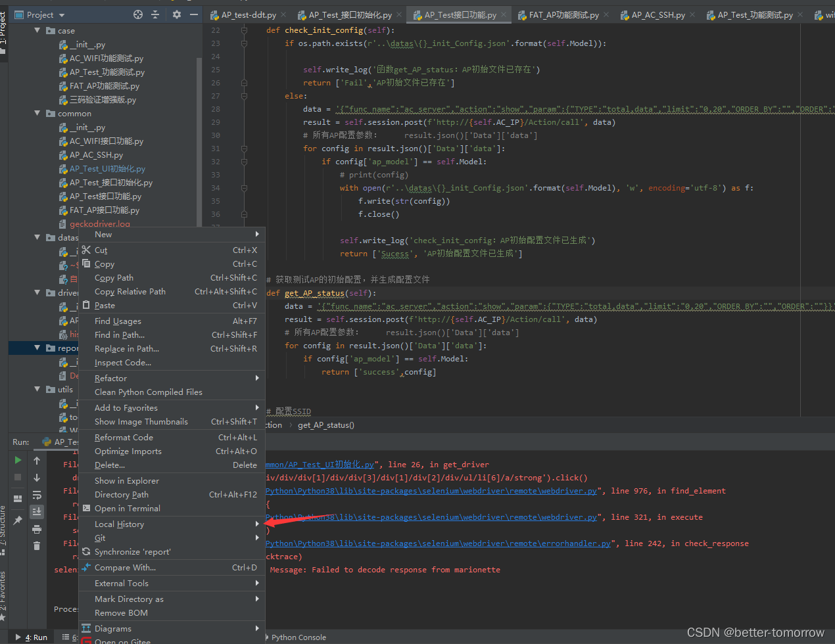Select Remove BOM
Screen dimensions: 835x644
click(x=172, y=612)
